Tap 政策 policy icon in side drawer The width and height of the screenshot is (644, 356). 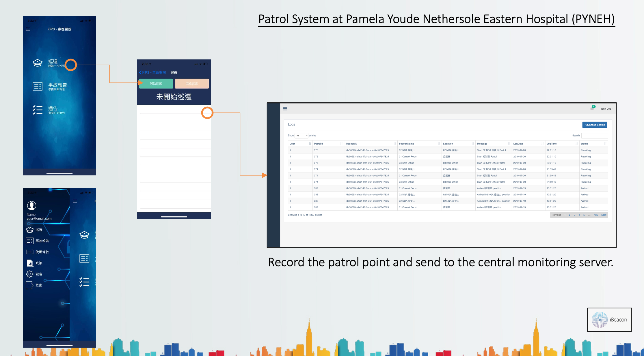coord(30,263)
